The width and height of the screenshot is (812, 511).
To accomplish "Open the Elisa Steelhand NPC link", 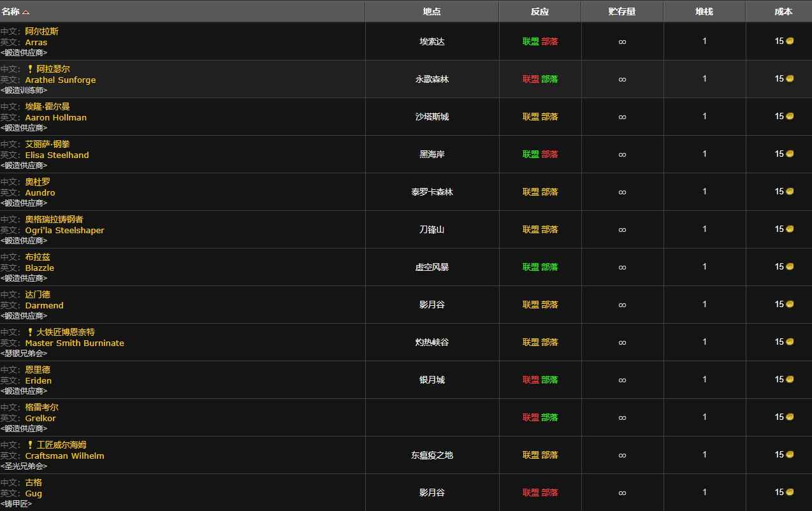I will 57,155.
